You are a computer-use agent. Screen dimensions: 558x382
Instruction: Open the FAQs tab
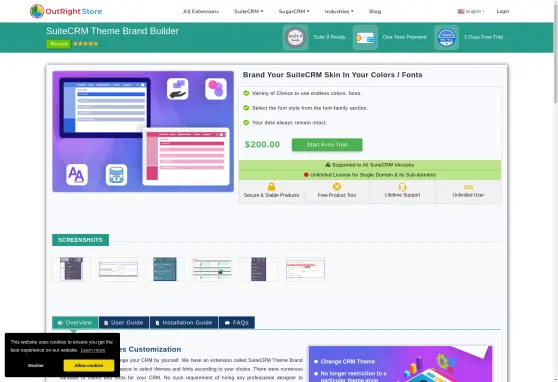coord(237,323)
